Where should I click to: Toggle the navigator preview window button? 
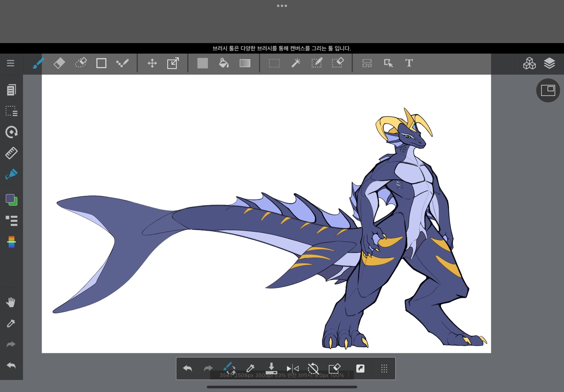[x=548, y=90]
